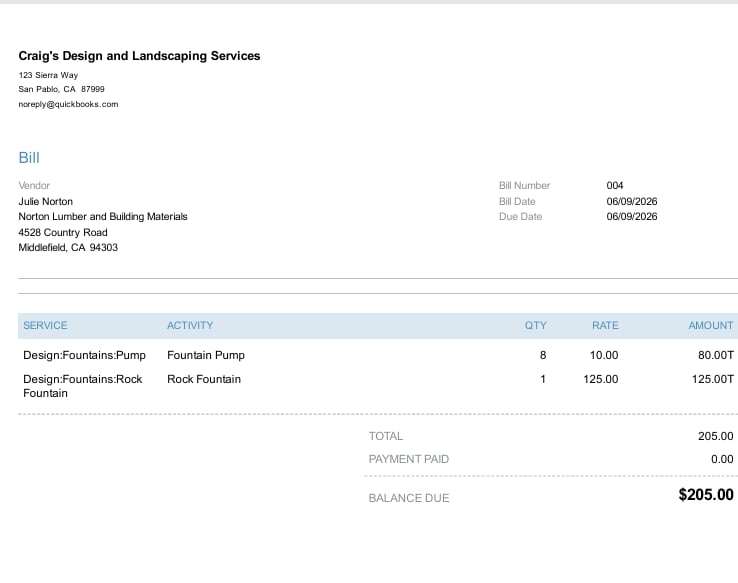
Task: Click rate 125.00 in Rock Fountain row
Action: point(601,379)
